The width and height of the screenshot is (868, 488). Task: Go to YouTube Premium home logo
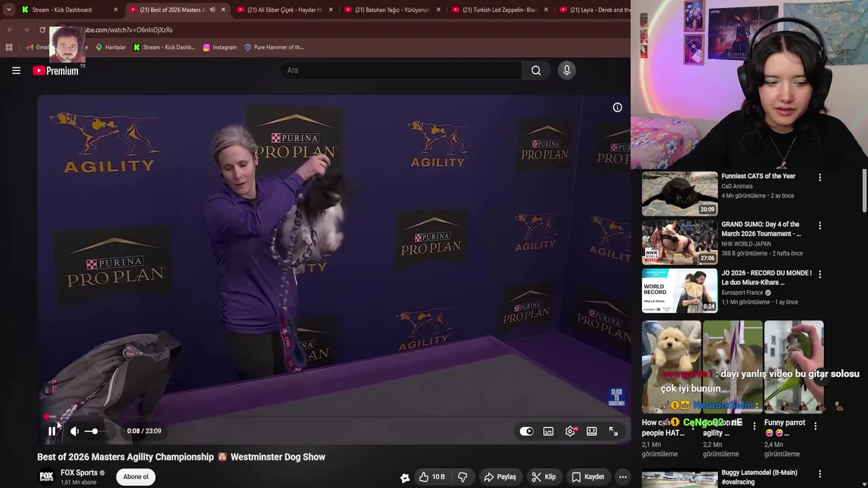56,70
